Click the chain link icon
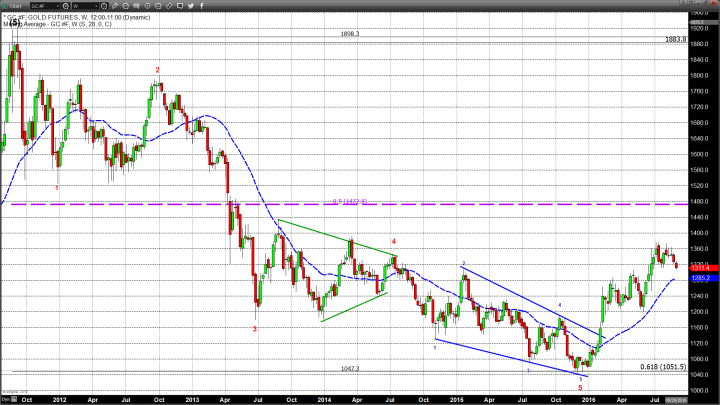Screen dimensions: 720x405 [x=169, y=6]
